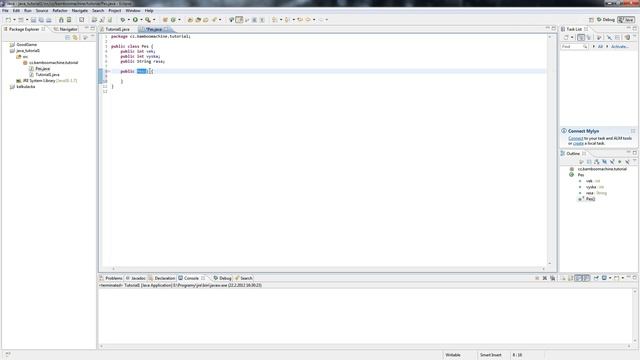Viewport: 640px width, 360px height.
Task: Open the Display Selected Console dropdown
Action: pos(610,278)
